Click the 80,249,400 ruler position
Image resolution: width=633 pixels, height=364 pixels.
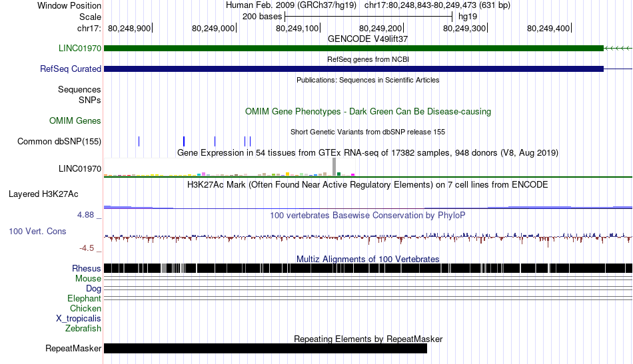pyautogui.click(x=548, y=28)
